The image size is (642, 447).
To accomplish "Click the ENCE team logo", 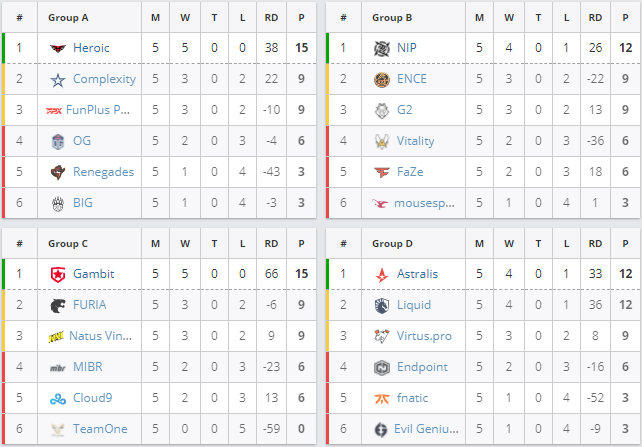I will point(382,79).
